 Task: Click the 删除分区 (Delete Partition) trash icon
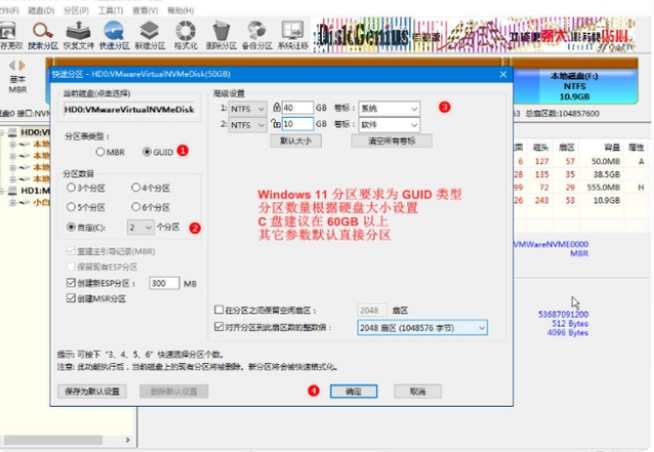[220, 34]
